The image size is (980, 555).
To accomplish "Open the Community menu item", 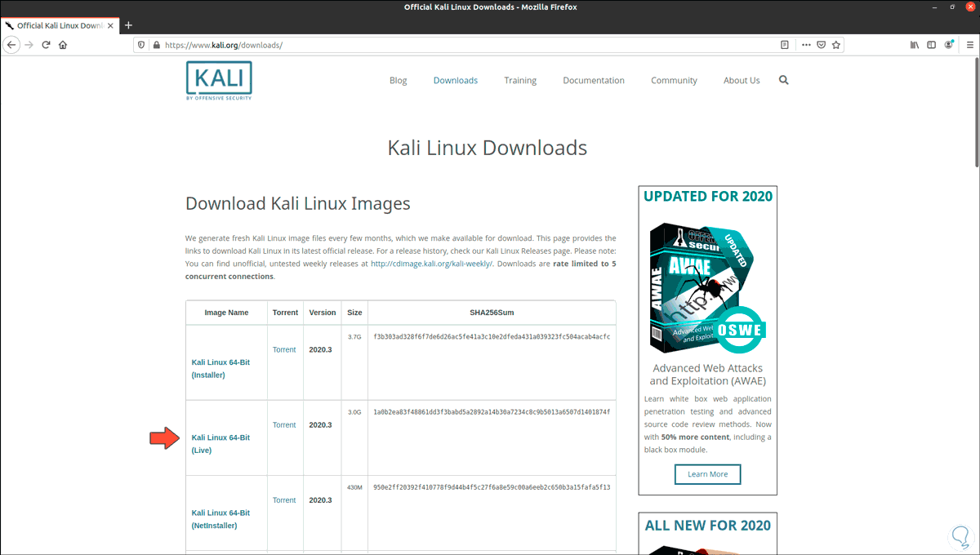I will (674, 80).
